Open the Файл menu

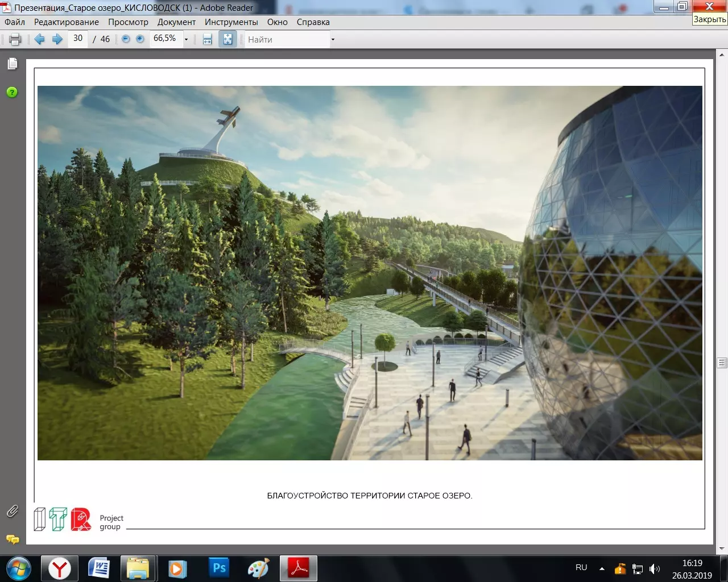tap(15, 22)
